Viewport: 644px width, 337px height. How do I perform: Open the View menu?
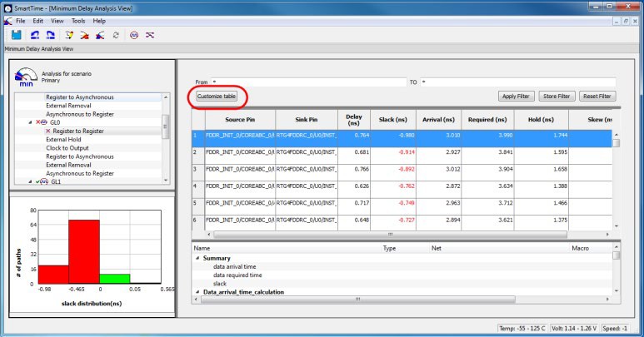57,20
